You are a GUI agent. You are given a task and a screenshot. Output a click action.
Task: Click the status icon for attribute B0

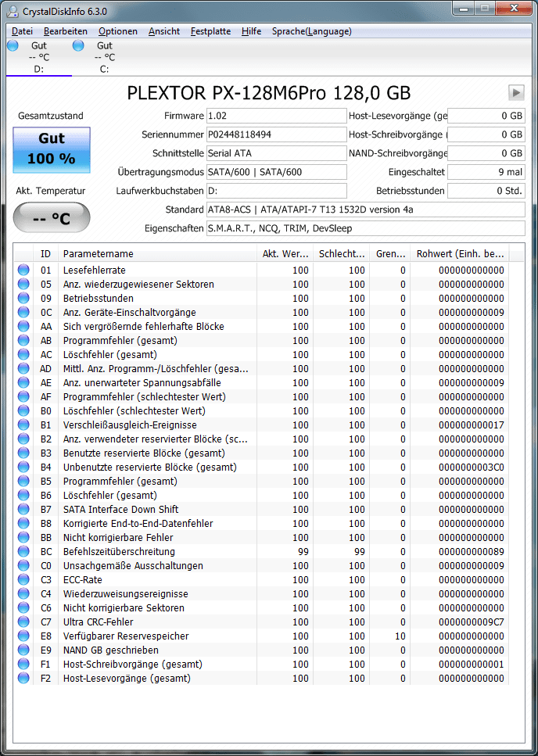coord(23,410)
